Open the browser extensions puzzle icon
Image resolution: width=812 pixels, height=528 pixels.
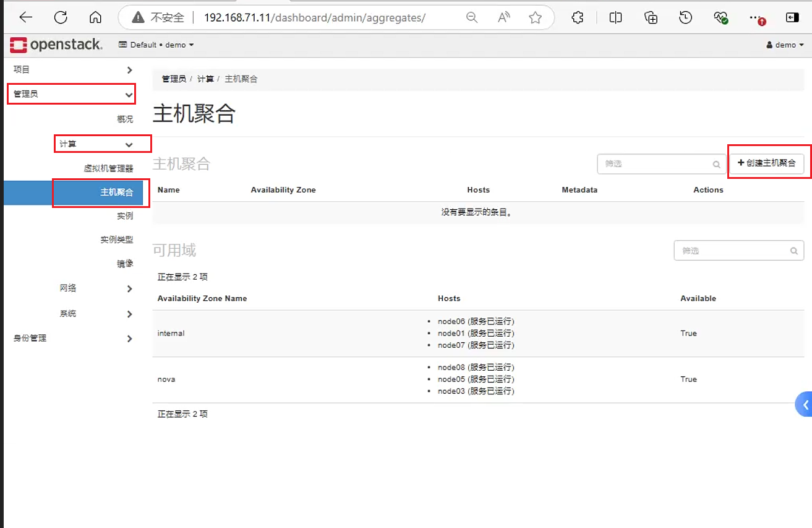coord(578,17)
